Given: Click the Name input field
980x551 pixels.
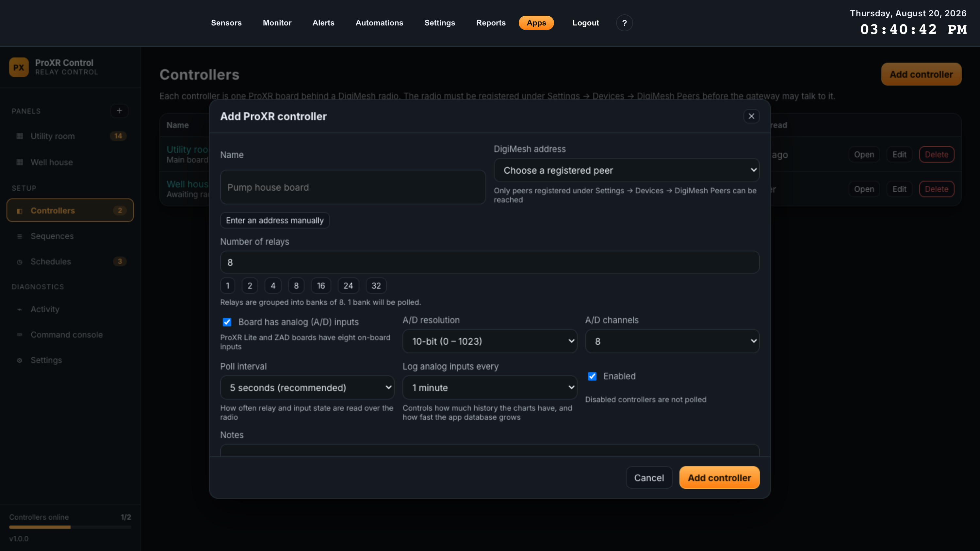Looking at the screenshot, I should (x=353, y=187).
